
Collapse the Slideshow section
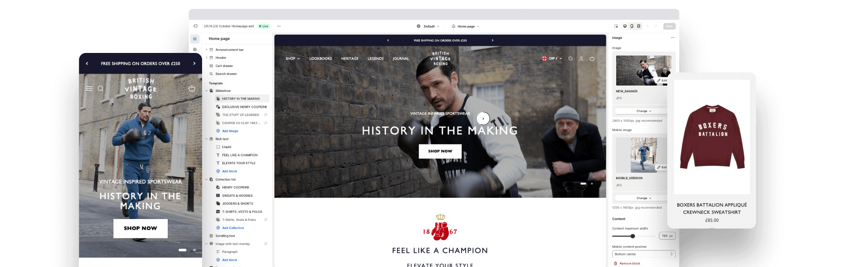[207, 91]
